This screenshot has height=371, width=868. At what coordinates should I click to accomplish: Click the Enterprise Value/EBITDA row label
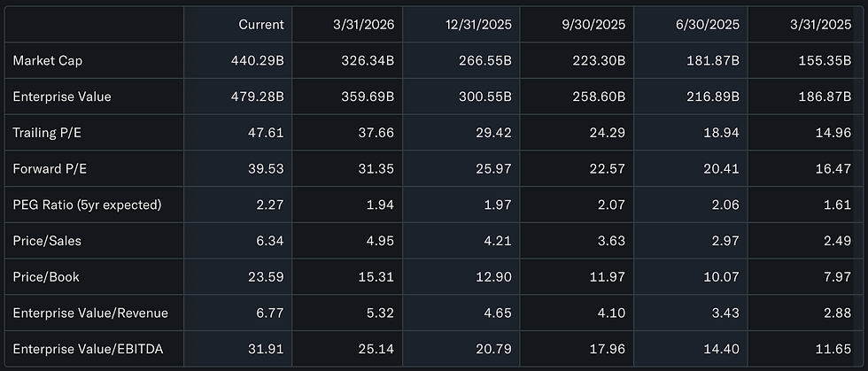point(88,350)
